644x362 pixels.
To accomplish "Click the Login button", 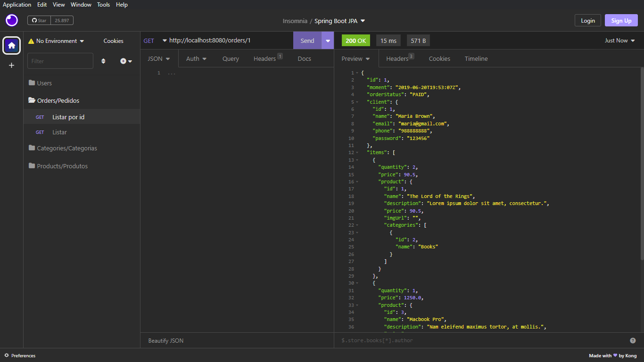I will coord(588,20).
